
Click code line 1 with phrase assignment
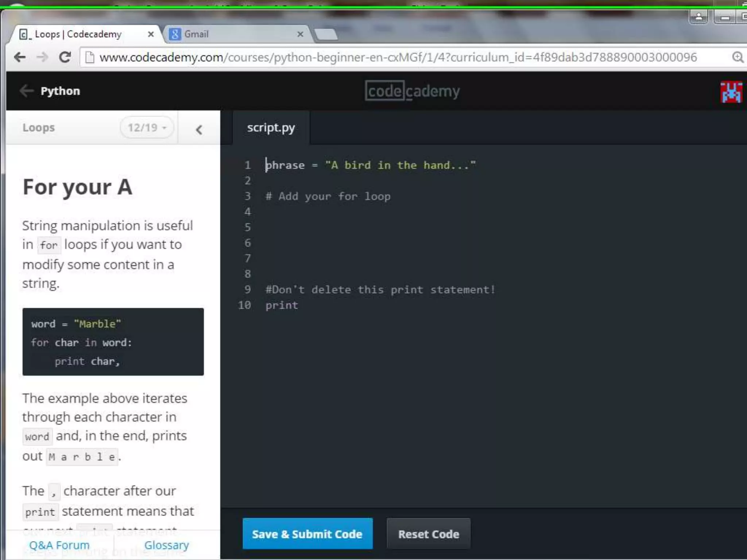pos(371,165)
